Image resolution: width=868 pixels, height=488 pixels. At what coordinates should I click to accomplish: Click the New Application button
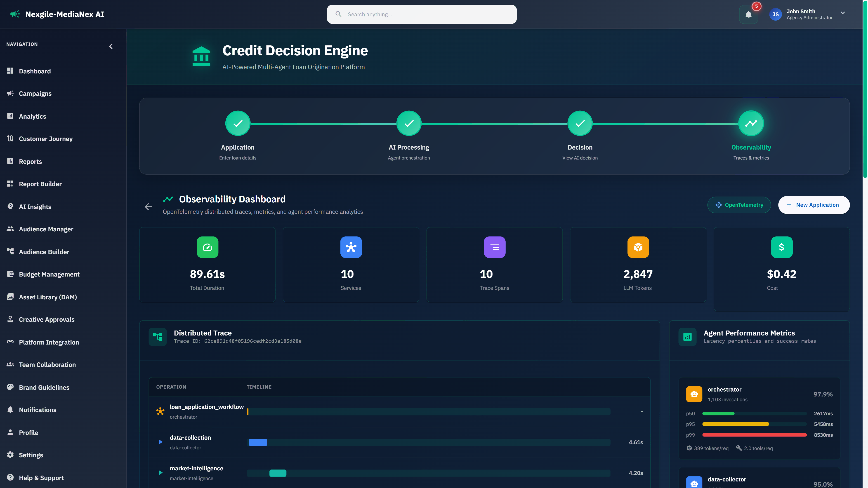(814, 205)
